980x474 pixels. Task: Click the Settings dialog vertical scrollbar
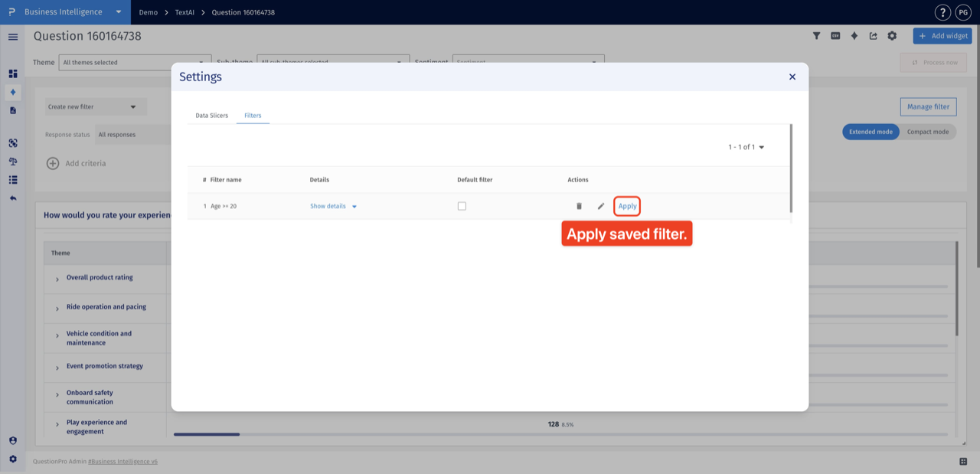coord(790,168)
